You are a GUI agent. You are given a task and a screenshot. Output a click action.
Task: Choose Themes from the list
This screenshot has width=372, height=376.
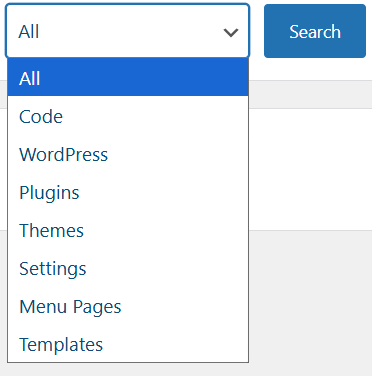point(128,231)
